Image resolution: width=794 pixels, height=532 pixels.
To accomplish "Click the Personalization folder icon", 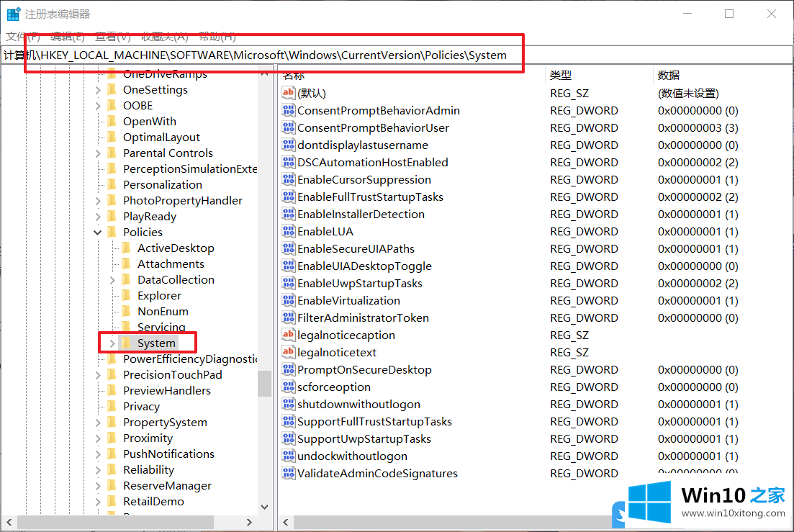I will 112,184.
